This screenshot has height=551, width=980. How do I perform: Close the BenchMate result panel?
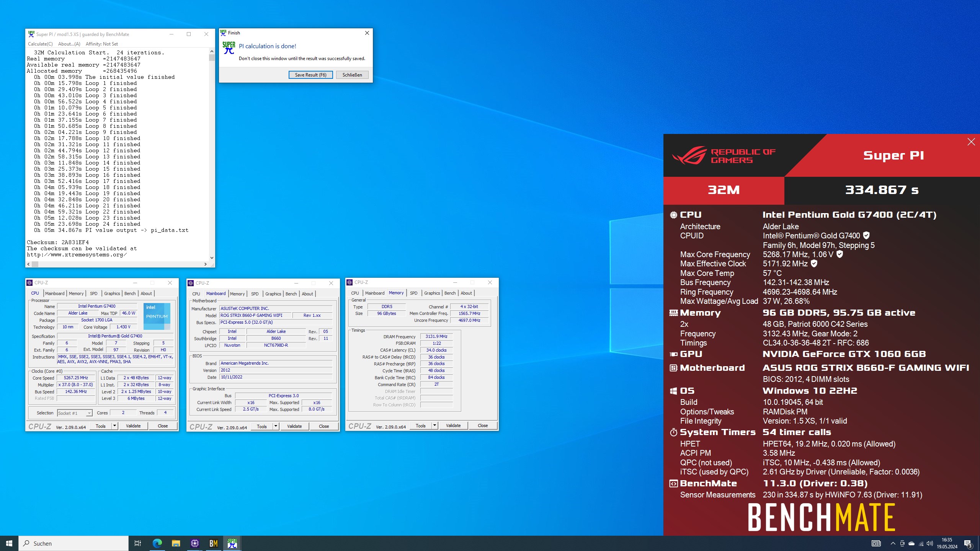(971, 142)
